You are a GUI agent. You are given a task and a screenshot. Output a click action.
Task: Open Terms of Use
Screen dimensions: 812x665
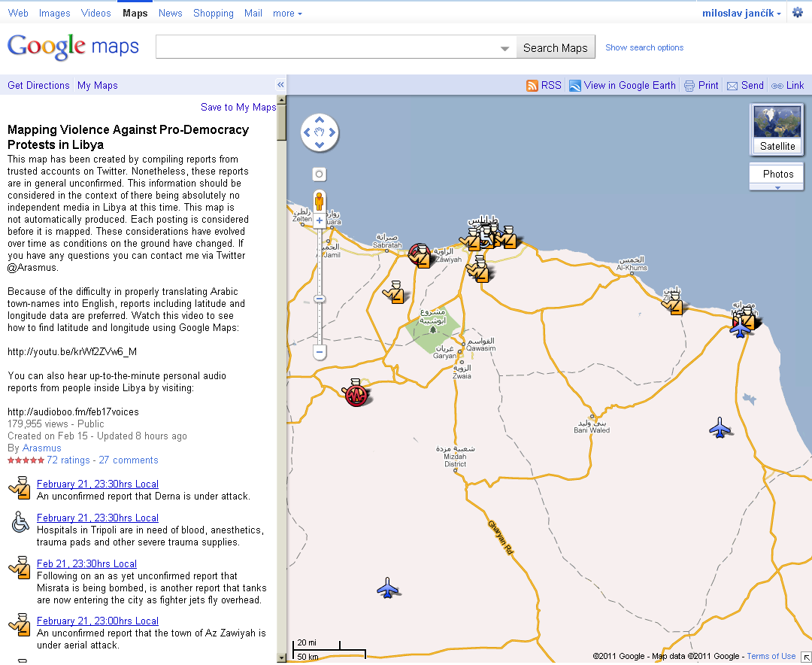click(771, 656)
